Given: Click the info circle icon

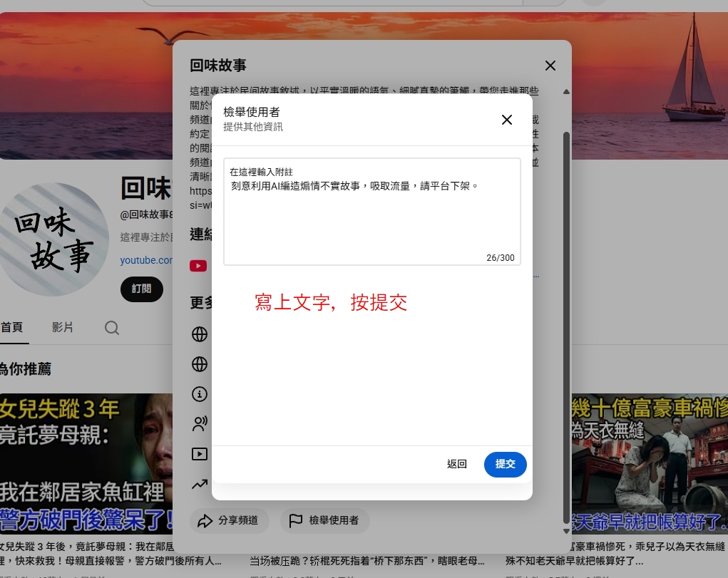Looking at the screenshot, I should (200, 394).
